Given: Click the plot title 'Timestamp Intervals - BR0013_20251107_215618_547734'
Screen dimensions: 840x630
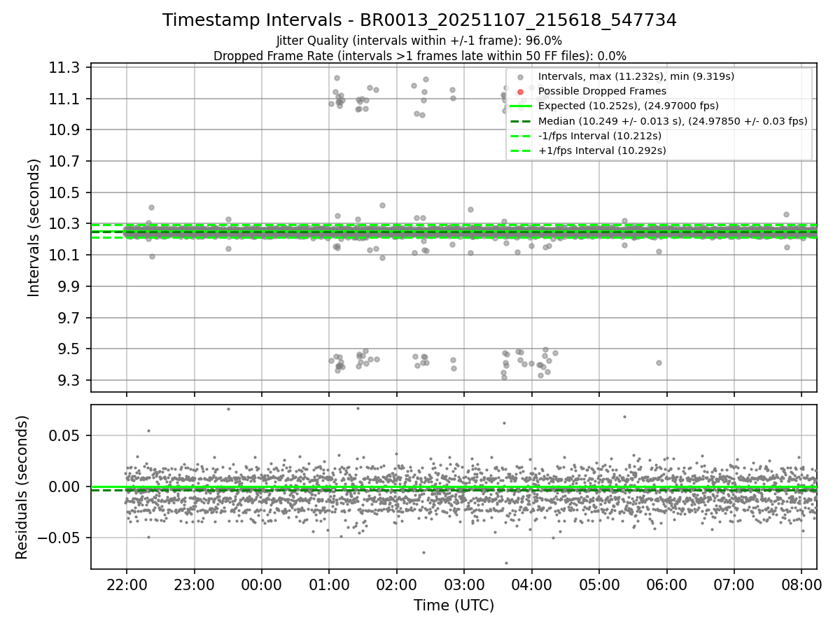Looking at the screenshot, I should [419, 20].
